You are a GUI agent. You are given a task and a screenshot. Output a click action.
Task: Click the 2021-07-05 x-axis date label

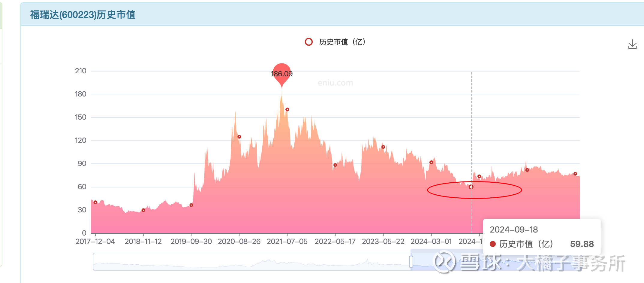(x=287, y=242)
